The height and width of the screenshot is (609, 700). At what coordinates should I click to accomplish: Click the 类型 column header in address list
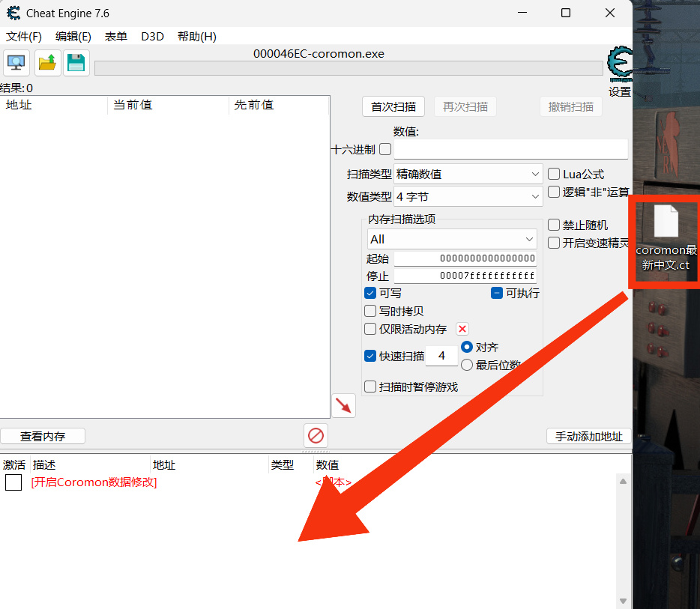291,465
